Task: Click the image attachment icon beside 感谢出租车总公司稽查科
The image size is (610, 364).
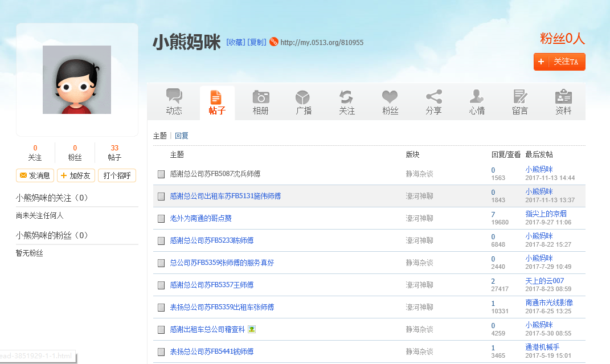Action: point(252,329)
